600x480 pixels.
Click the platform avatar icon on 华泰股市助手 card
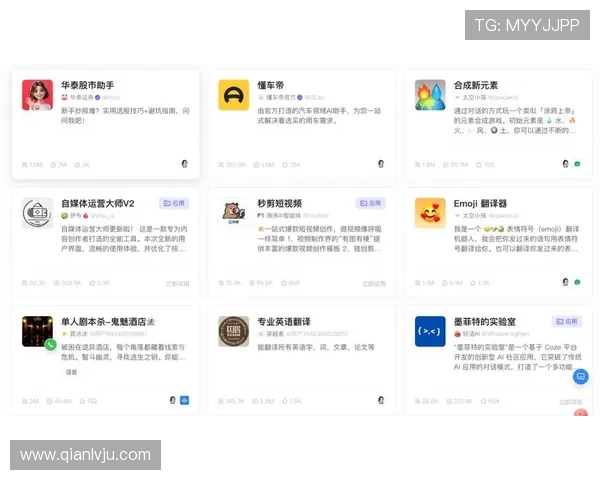tap(184, 164)
